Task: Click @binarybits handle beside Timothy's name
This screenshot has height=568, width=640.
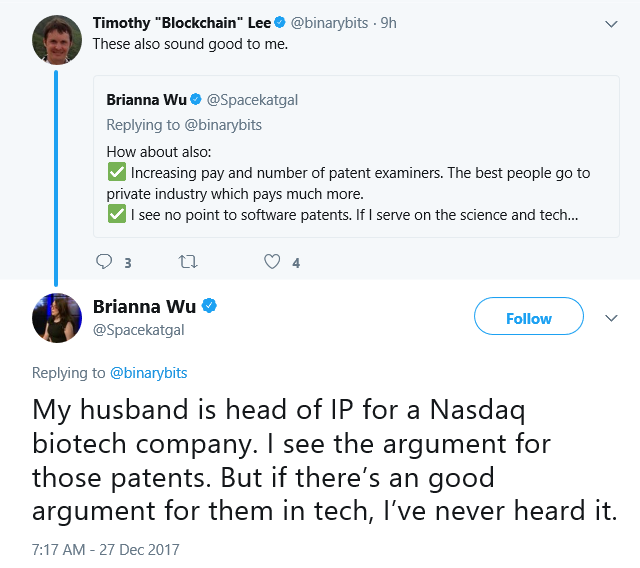Action: [329, 23]
